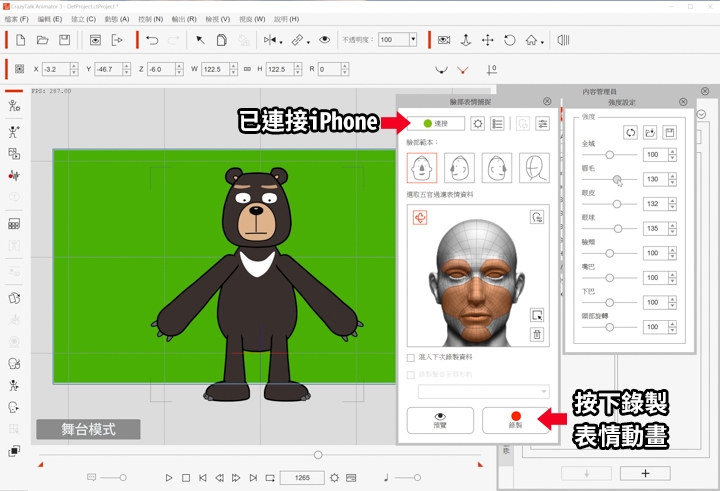Create a new project file icon
The image size is (720, 491).
[x=21, y=40]
